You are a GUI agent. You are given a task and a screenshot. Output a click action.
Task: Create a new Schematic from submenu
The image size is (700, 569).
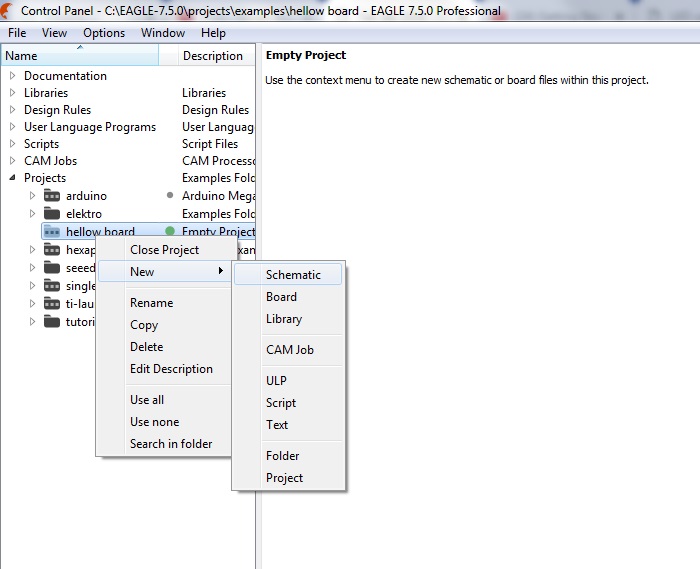pyautogui.click(x=288, y=274)
